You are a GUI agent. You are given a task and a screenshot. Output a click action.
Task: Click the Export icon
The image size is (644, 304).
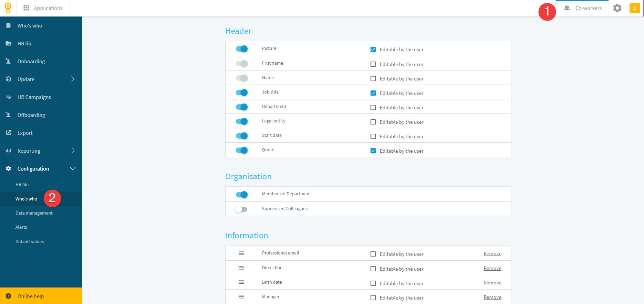click(x=9, y=133)
